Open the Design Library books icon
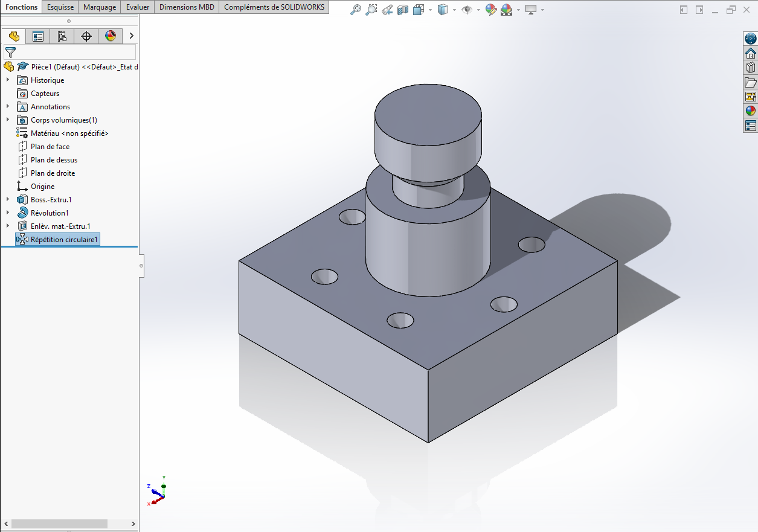This screenshot has width=758, height=532. click(750, 68)
